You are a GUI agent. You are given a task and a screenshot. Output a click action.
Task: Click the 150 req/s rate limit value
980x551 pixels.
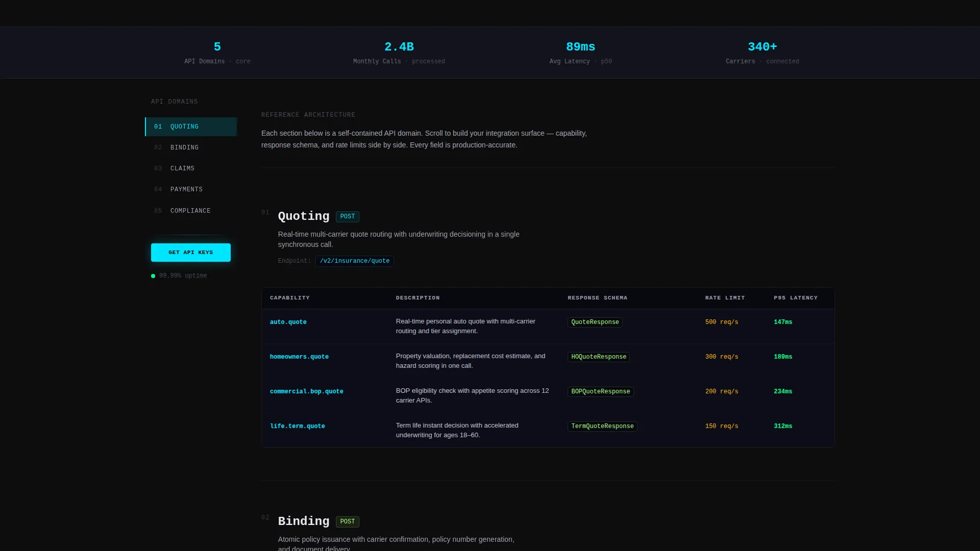coord(722,426)
